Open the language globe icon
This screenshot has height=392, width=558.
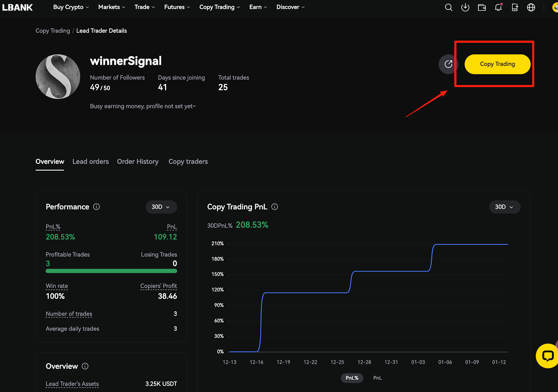(x=531, y=7)
